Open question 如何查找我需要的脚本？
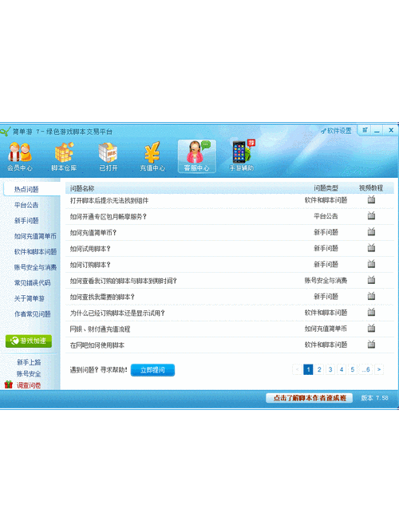This screenshot has height=532, width=399. pos(102,297)
